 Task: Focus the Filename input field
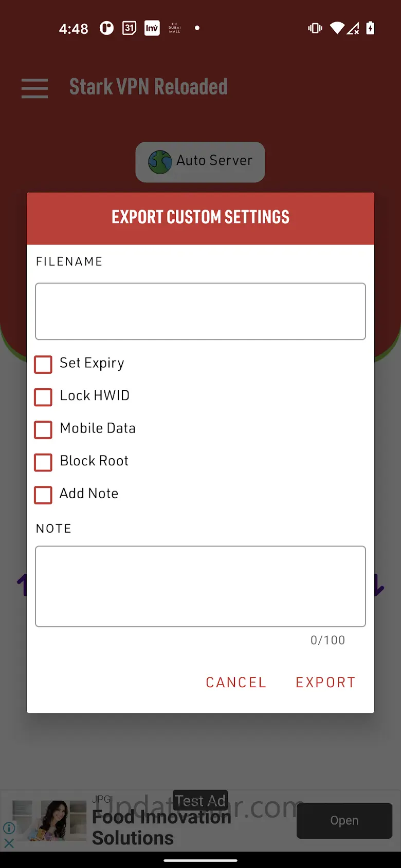pyautogui.click(x=200, y=311)
